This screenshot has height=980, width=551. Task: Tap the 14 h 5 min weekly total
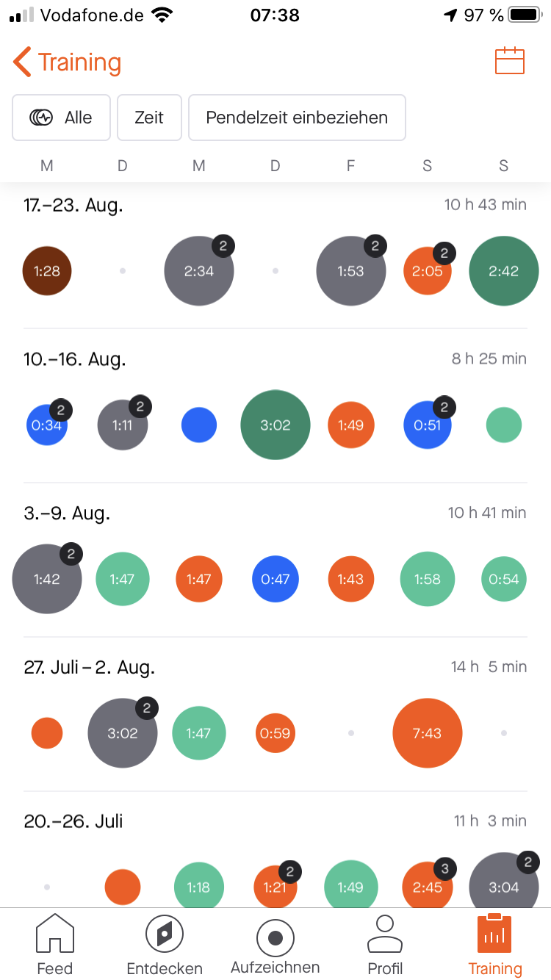pos(489,667)
